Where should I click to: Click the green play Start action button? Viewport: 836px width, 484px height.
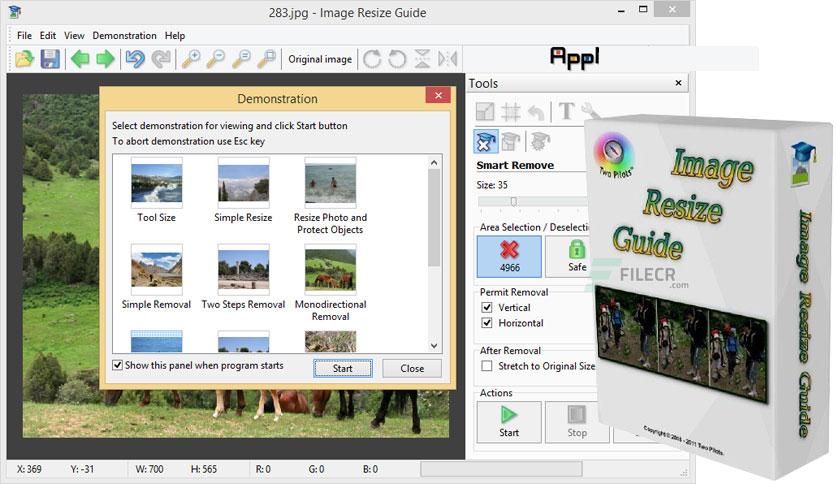(509, 422)
